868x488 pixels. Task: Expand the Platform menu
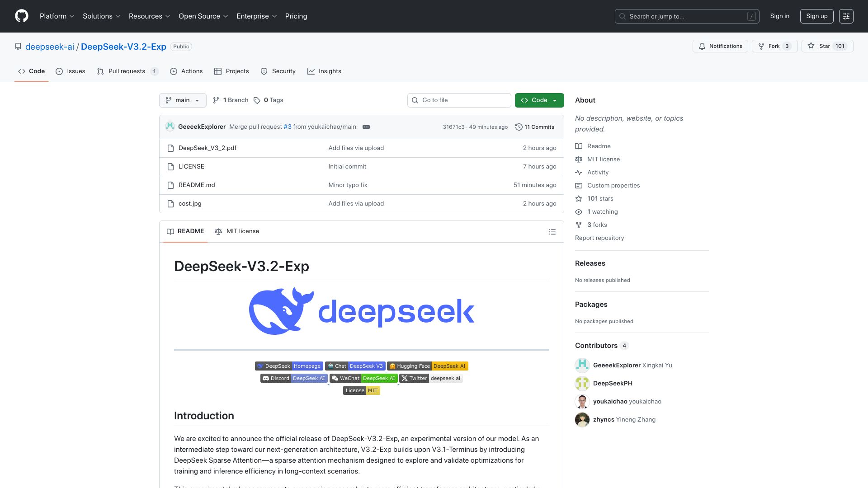pos(57,16)
